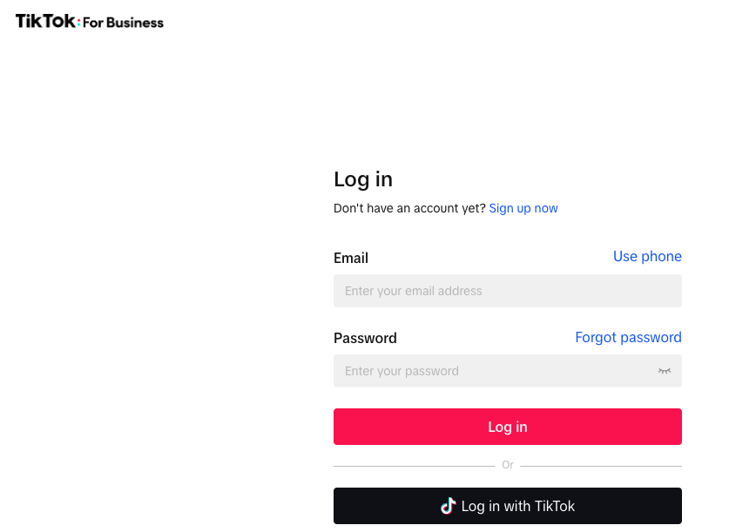This screenshot has width=756, height=532.
Task: Click the Password field label
Action: pos(365,339)
